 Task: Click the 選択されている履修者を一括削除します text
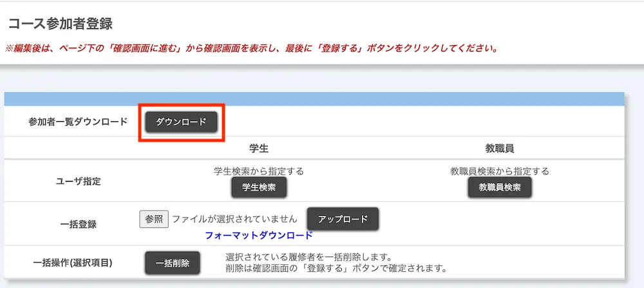coord(308,257)
